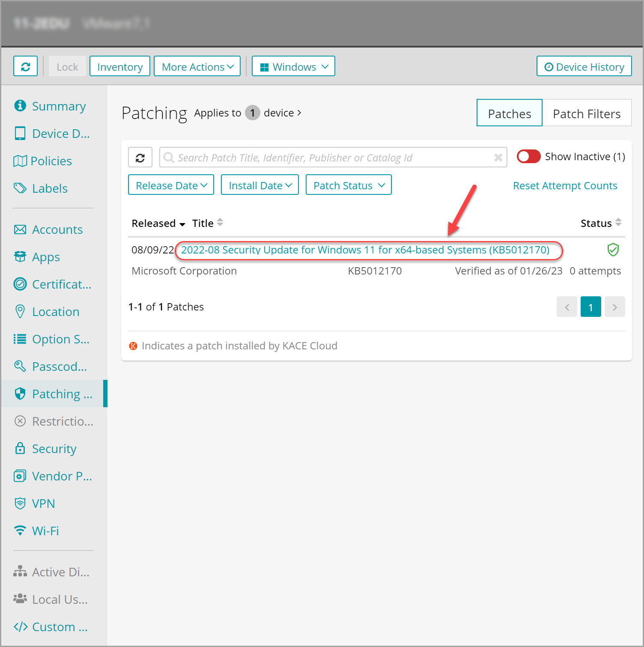The image size is (644, 647).
Task: Clear the patch search field with X icon
Action: (x=498, y=158)
